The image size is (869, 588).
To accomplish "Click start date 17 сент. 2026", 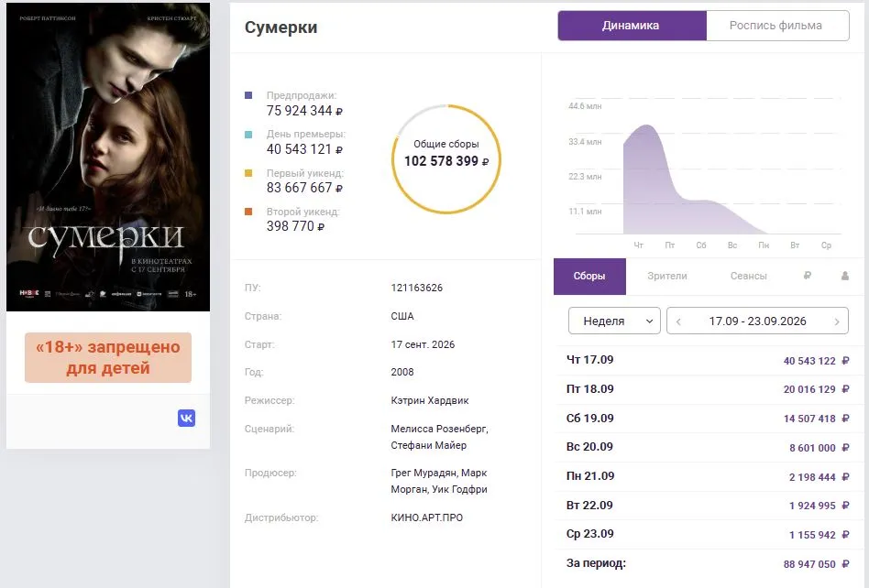I will pos(423,344).
